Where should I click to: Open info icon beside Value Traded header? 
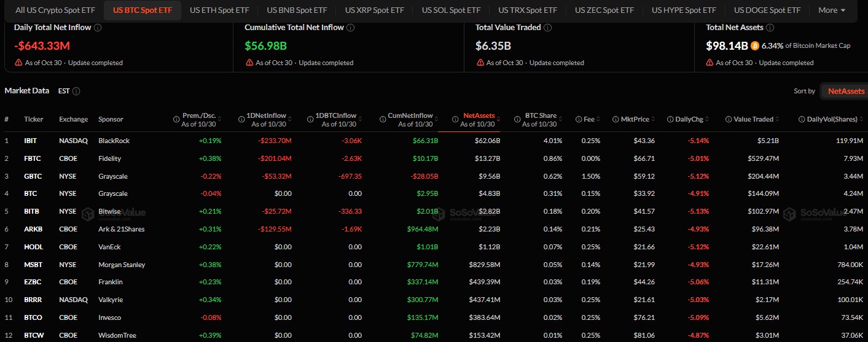pyautogui.click(x=728, y=119)
